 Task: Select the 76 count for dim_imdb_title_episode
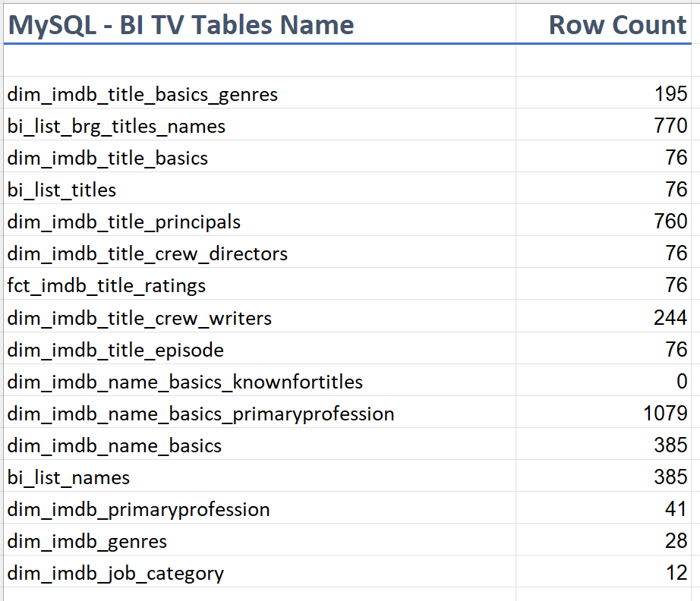tap(604, 348)
